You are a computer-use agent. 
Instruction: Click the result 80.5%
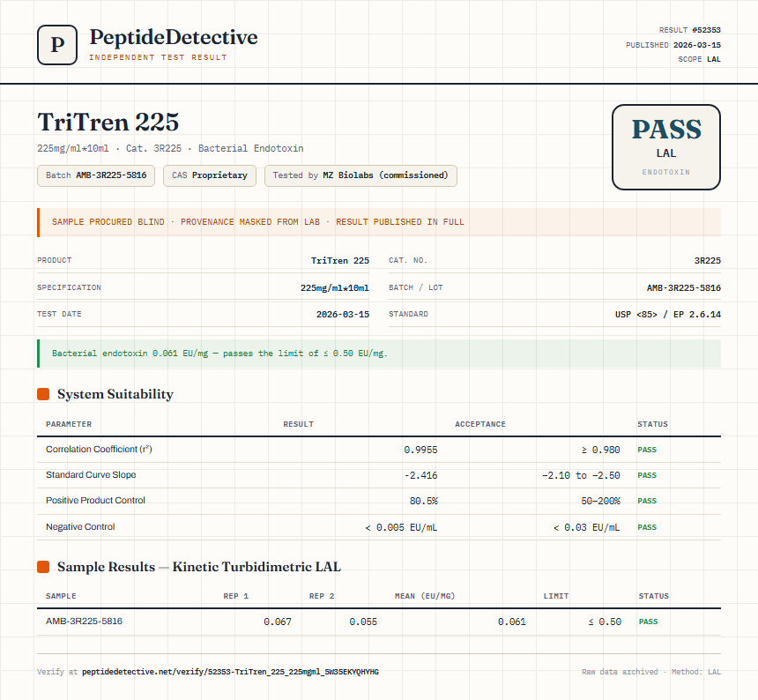[x=423, y=501]
